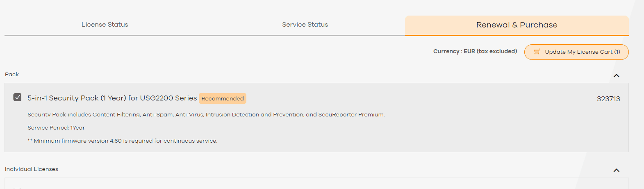
Task: Click the shopping cart icon
Action: [537, 52]
